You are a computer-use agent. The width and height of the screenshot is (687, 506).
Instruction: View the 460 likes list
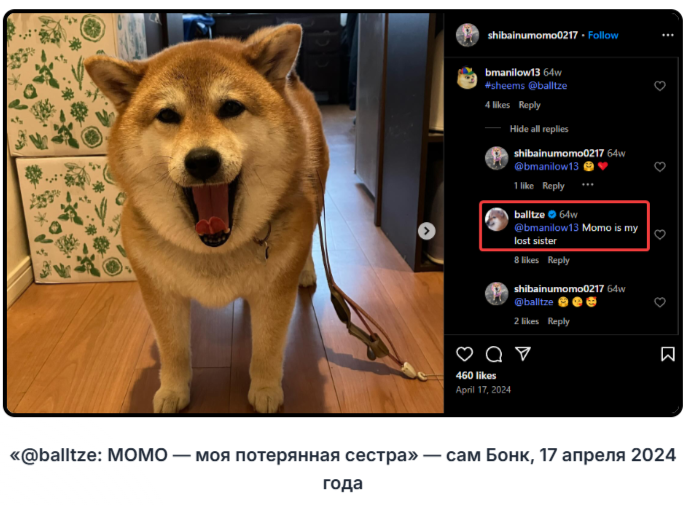pos(476,375)
